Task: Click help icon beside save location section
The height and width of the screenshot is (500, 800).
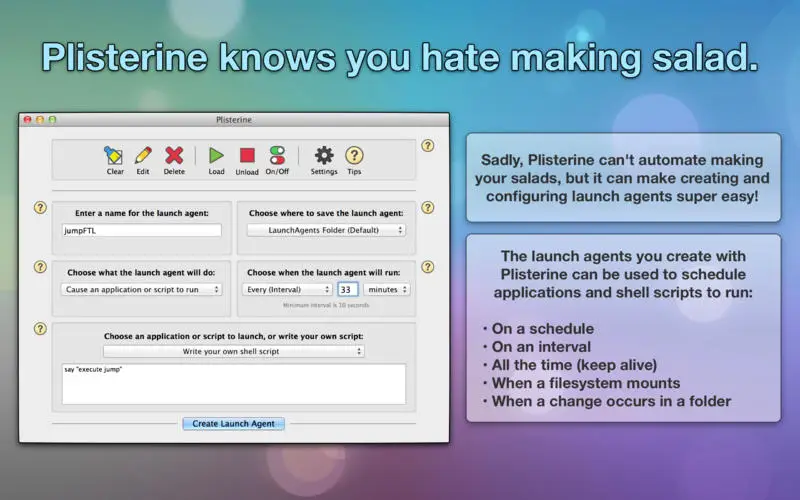Action: click(x=428, y=208)
